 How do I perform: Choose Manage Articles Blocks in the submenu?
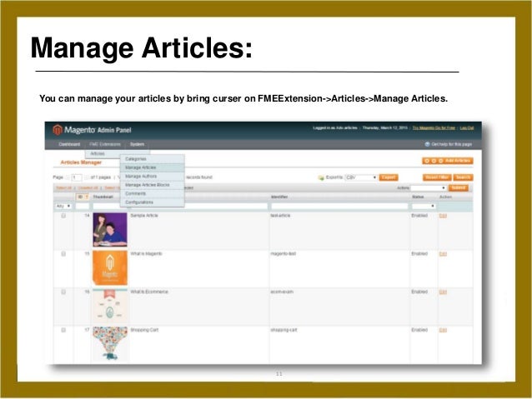[153, 185]
